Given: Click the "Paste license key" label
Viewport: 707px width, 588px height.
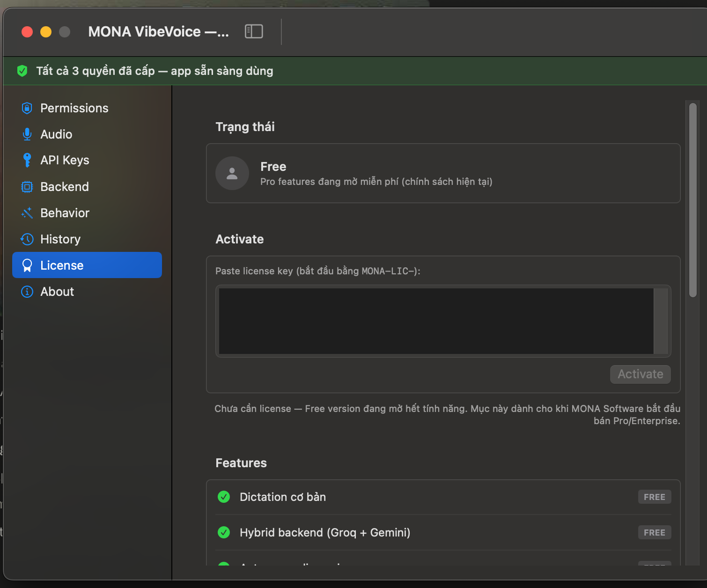Looking at the screenshot, I should 318,271.
